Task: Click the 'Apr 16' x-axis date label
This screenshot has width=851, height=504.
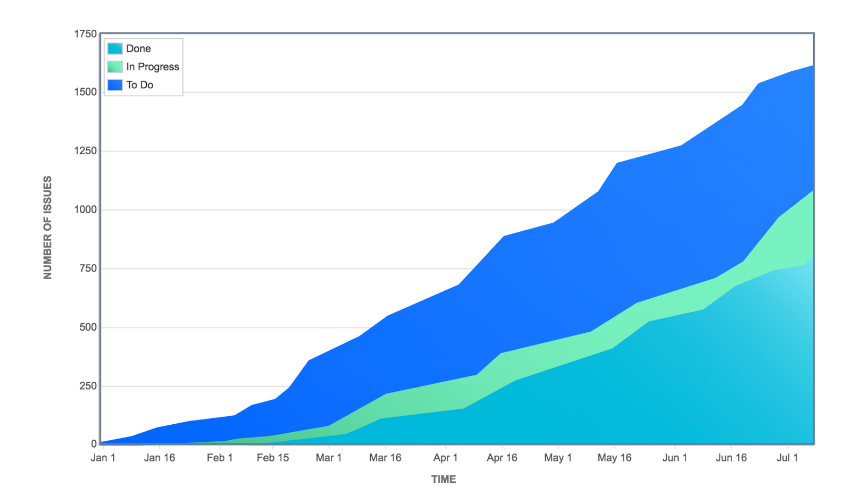Action: tap(502, 458)
